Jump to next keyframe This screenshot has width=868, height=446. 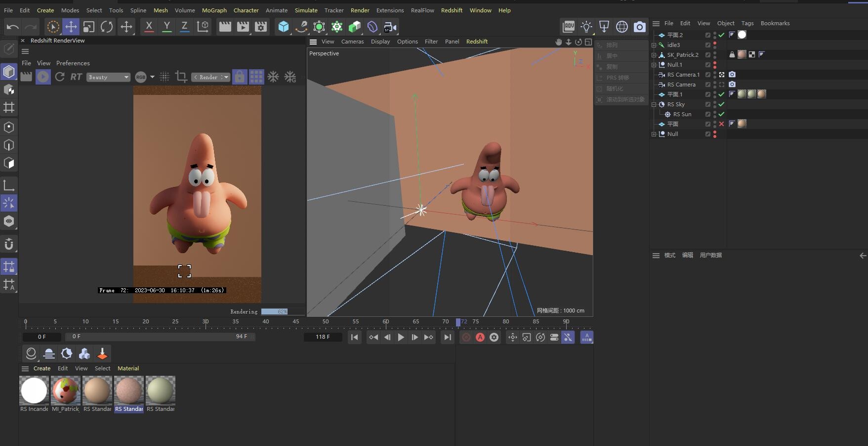pos(428,337)
